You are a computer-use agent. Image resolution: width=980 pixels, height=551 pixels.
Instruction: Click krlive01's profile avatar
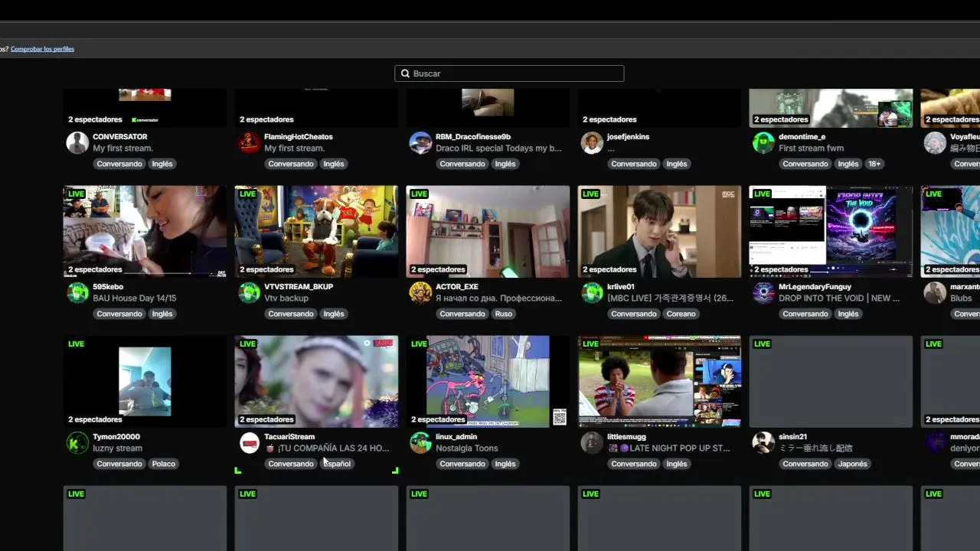(592, 292)
